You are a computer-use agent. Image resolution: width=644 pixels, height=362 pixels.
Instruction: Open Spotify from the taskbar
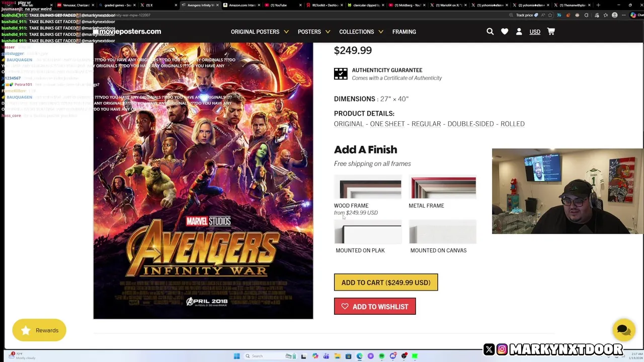coord(381,356)
